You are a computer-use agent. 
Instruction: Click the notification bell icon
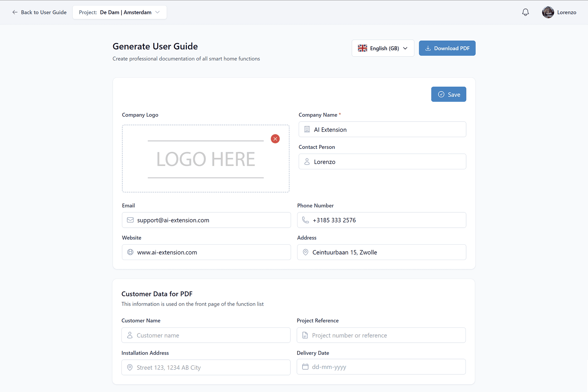(x=525, y=12)
